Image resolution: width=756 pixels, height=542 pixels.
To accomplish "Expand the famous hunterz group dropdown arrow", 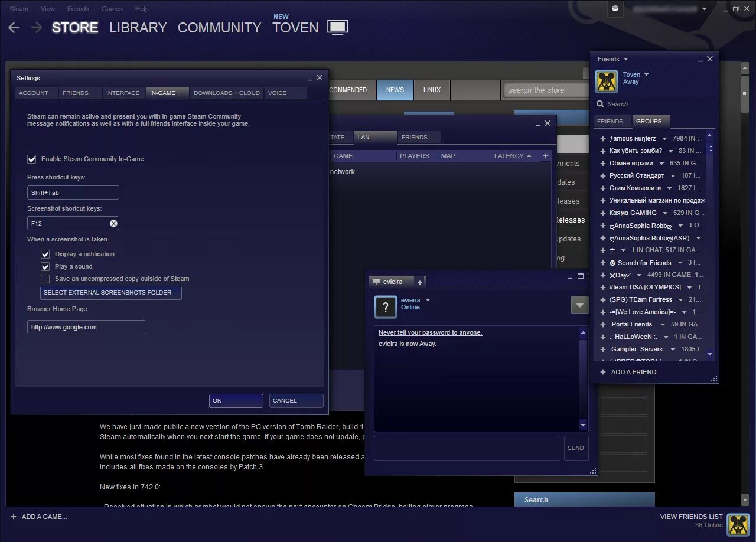I will pyautogui.click(x=664, y=139).
